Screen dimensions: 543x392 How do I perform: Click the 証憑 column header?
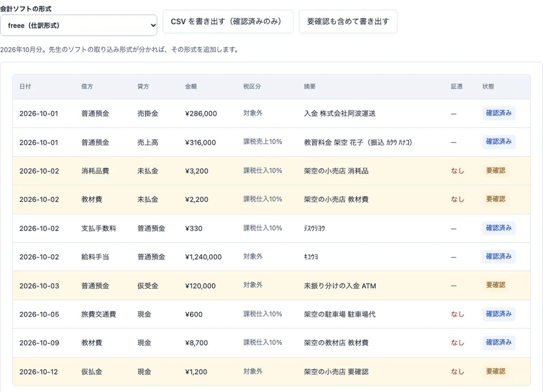[457, 86]
